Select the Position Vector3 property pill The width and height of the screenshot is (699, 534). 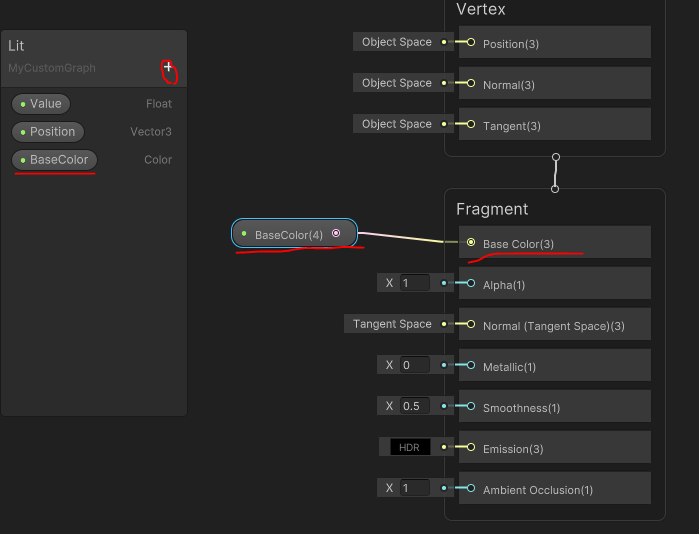[48, 132]
